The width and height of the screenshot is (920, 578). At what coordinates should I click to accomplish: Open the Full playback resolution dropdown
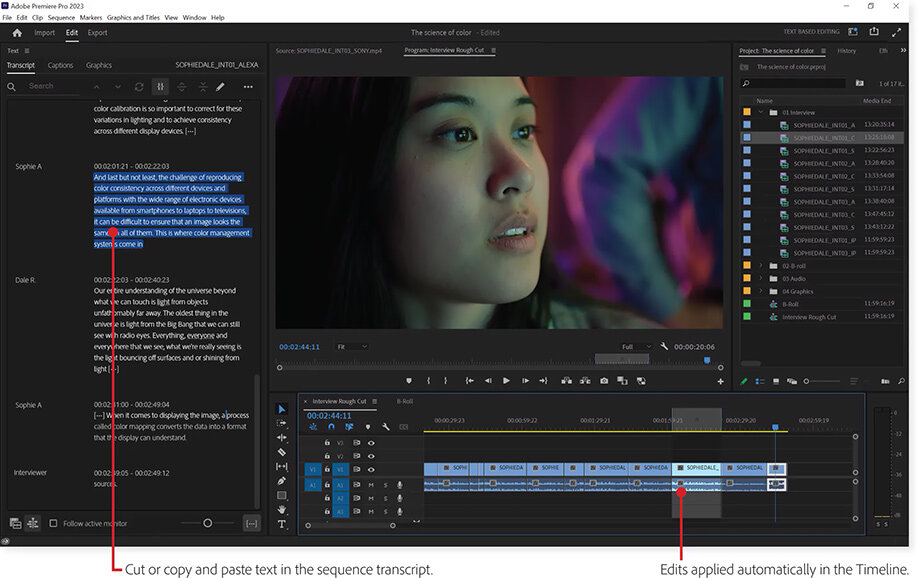637,347
